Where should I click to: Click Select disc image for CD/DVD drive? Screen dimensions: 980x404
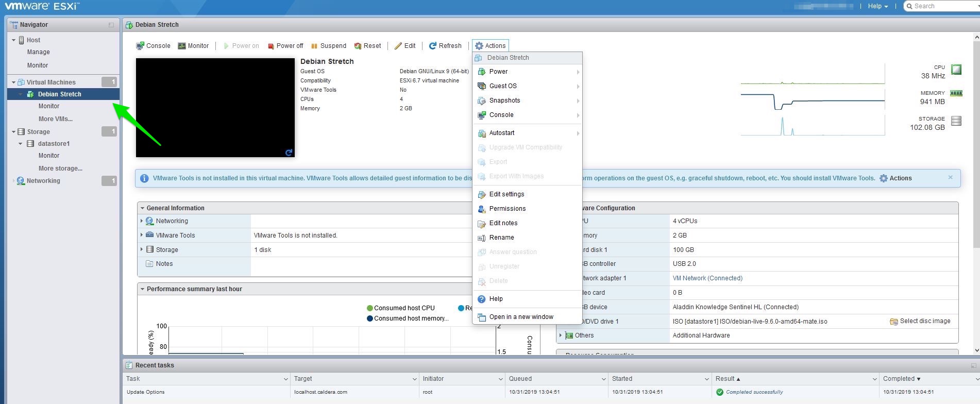coord(920,321)
